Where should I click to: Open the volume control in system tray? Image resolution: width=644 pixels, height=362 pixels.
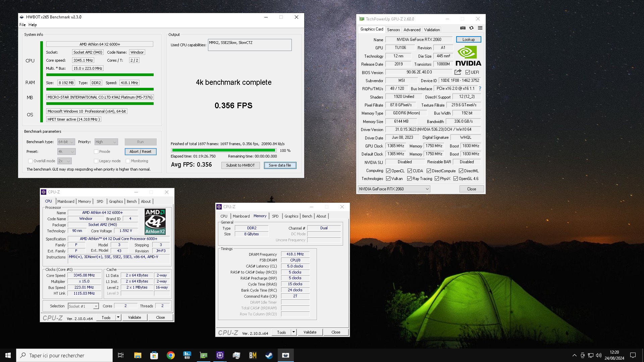(598, 355)
